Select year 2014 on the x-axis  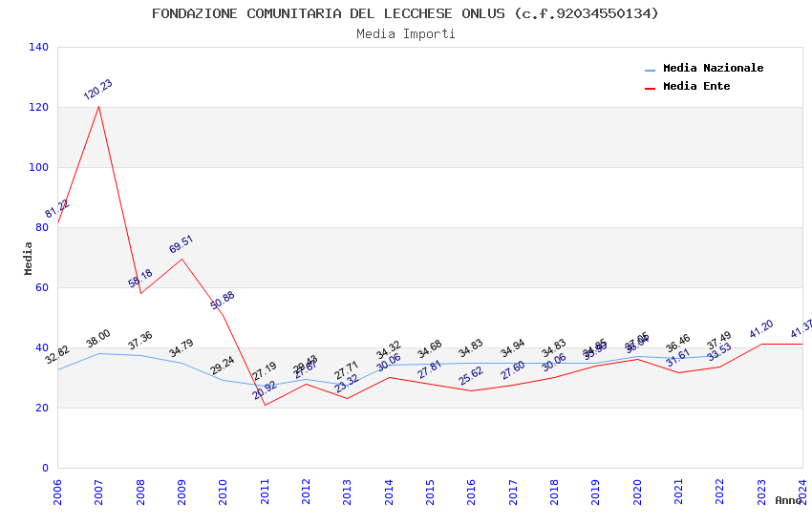[389, 492]
